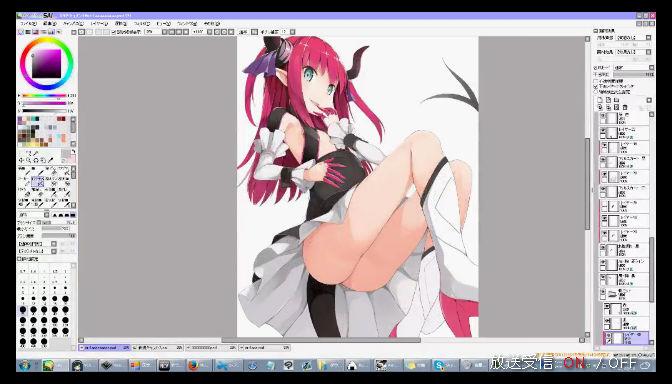Image resolution: width=672 pixels, height=384 pixels.
Task: Open the フィルタ menu
Action: tap(141, 24)
